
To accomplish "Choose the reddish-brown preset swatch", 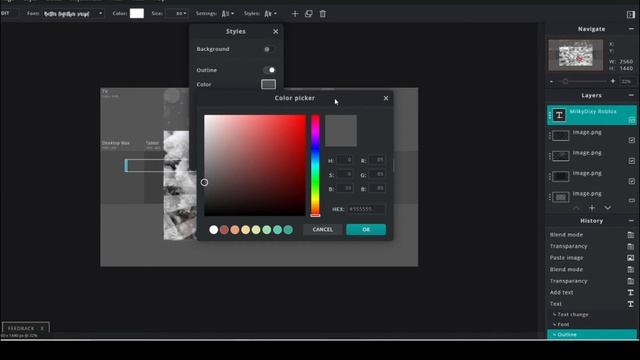I will [x=224, y=230].
